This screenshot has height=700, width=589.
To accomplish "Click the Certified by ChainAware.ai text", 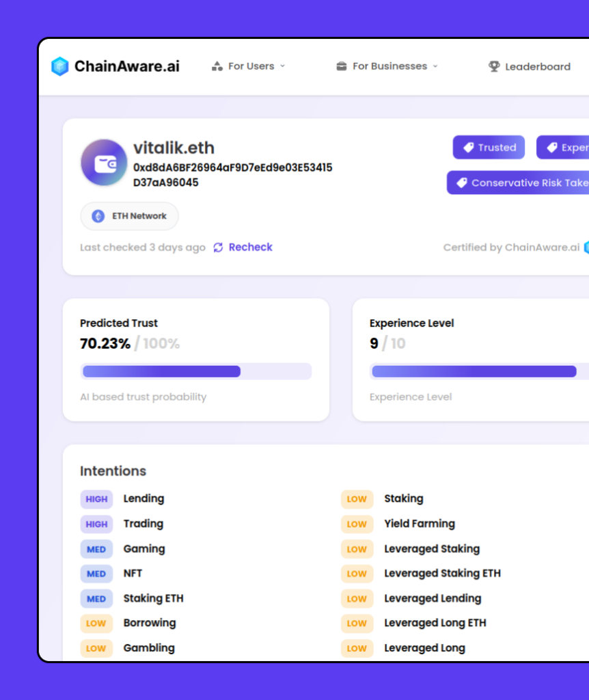I will tap(511, 247).
